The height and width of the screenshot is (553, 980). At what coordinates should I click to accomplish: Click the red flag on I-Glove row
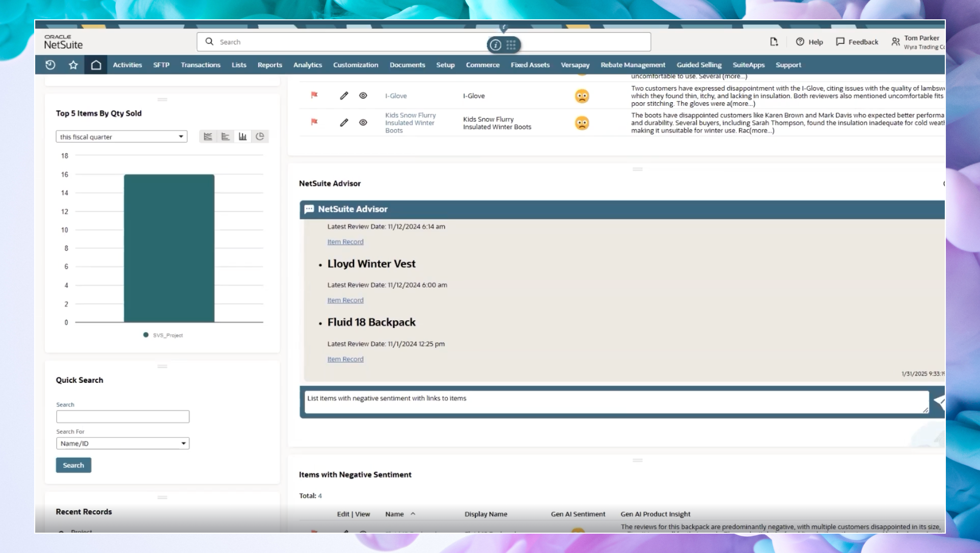314,95
